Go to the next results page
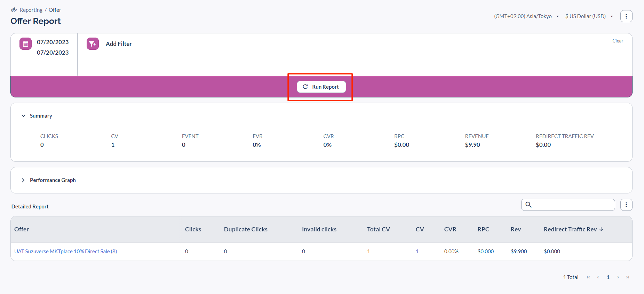The width and height of the screenshot is (644, 294). click(x=618, y=277)
